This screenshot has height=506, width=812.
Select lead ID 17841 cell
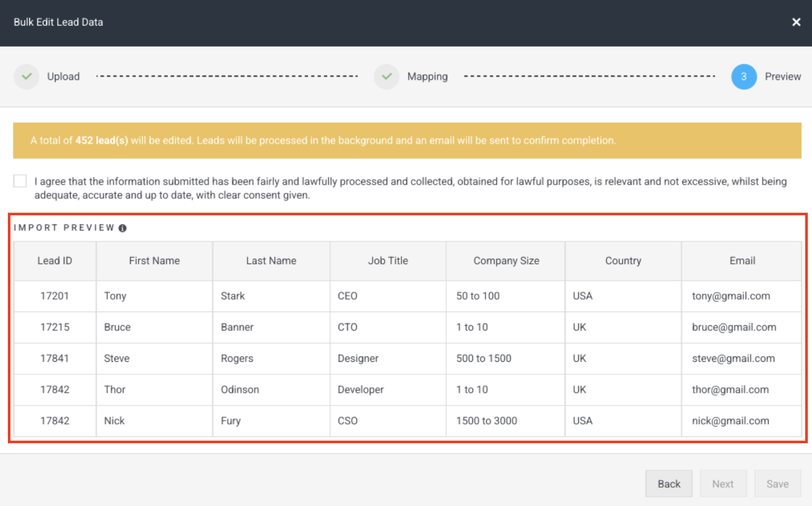point(55,359)
